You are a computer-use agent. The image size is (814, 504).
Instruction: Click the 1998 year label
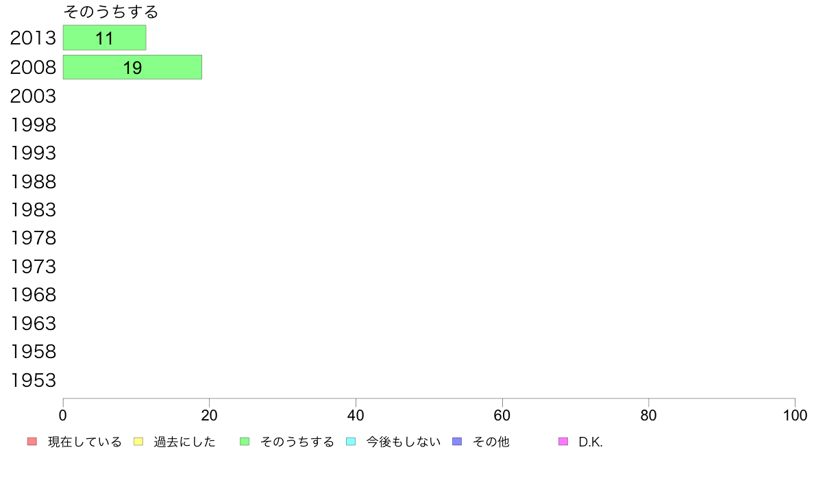33,125
